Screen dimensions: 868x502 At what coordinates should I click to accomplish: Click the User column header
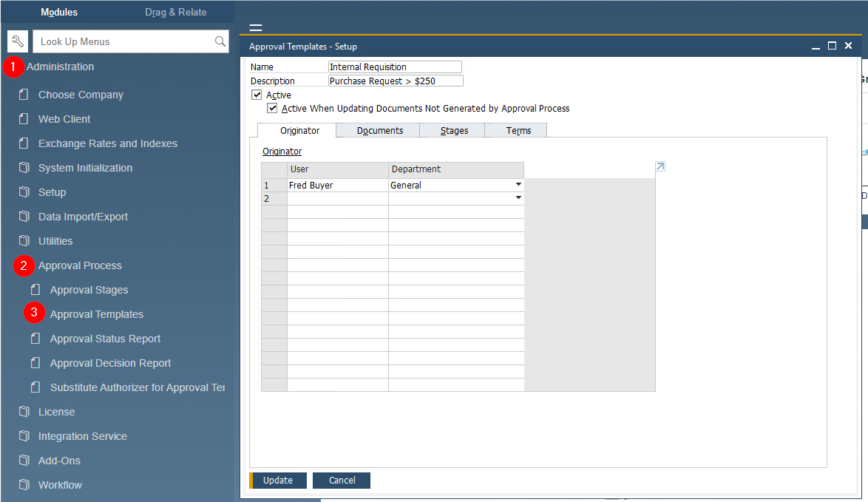tap(338, 169)
